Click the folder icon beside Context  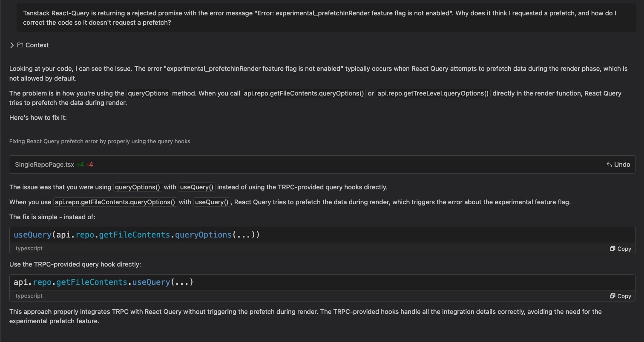(20, 45)
